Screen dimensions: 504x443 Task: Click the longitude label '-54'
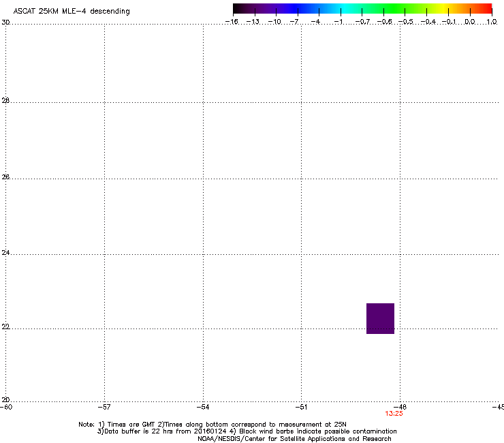[x=203, y=407]
